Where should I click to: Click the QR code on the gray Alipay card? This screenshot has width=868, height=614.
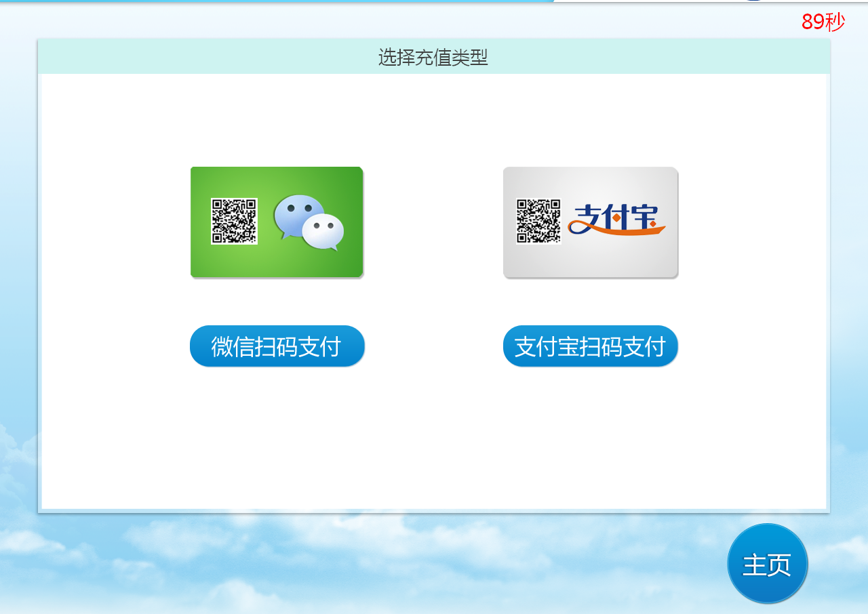point(538,221)
